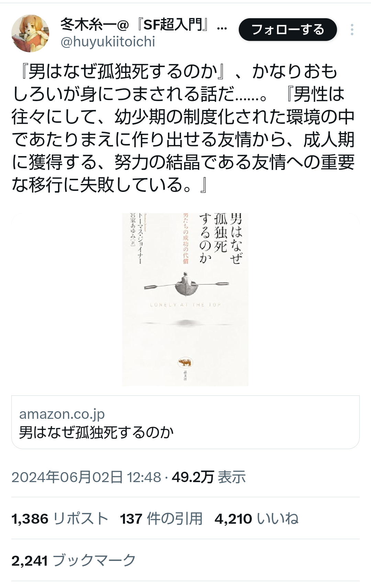
Task: Tap the rowing boat illustration on the cover
Action: pos(186,285)
